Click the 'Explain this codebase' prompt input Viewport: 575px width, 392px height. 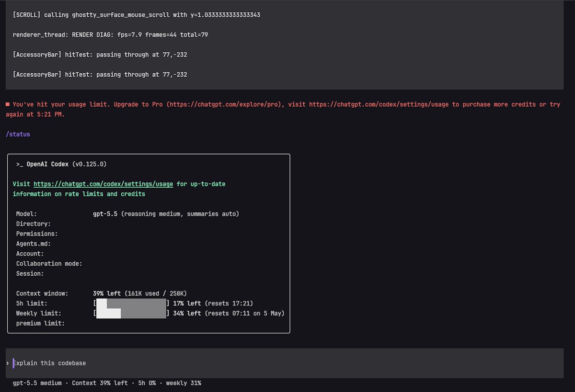pyautogui.click(x=285, y=363)
